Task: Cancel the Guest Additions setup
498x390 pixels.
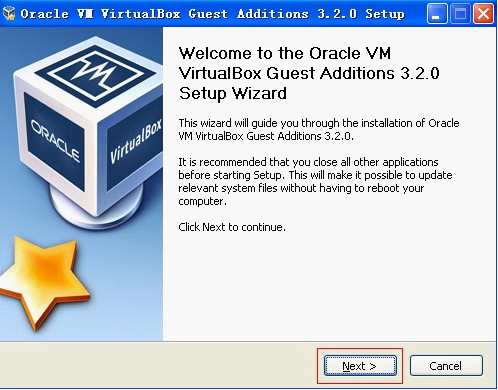Action: click(x=446, y=366)
